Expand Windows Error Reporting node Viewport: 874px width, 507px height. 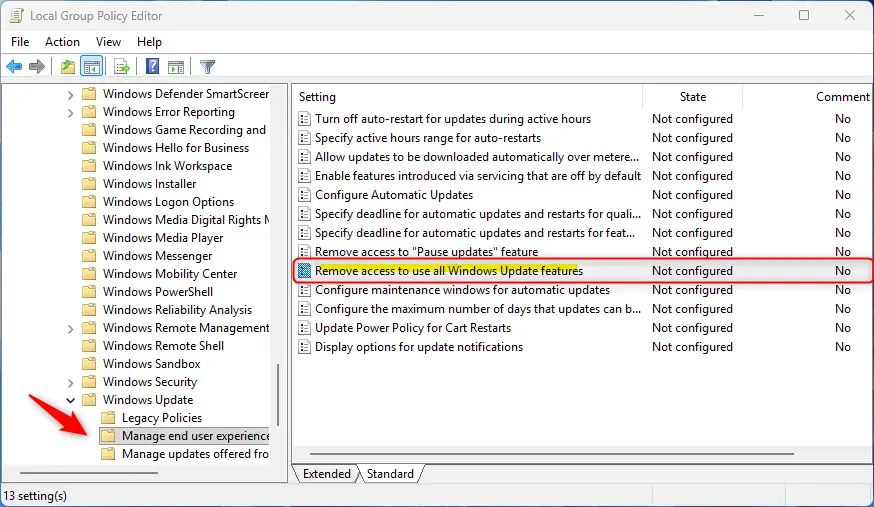pyautogui.click(x=70, y=113)
